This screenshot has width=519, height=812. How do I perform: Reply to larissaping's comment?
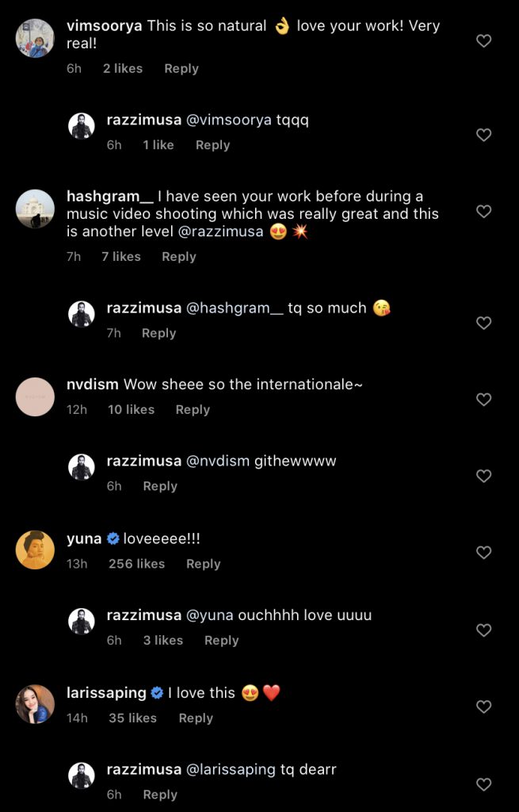[196, 718]
